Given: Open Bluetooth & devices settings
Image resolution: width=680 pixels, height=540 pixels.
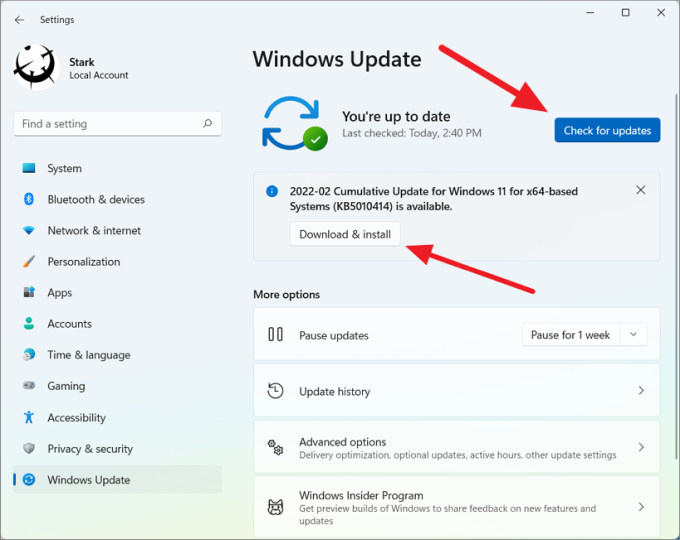Looking at the screenshot, I should [117, 200].
